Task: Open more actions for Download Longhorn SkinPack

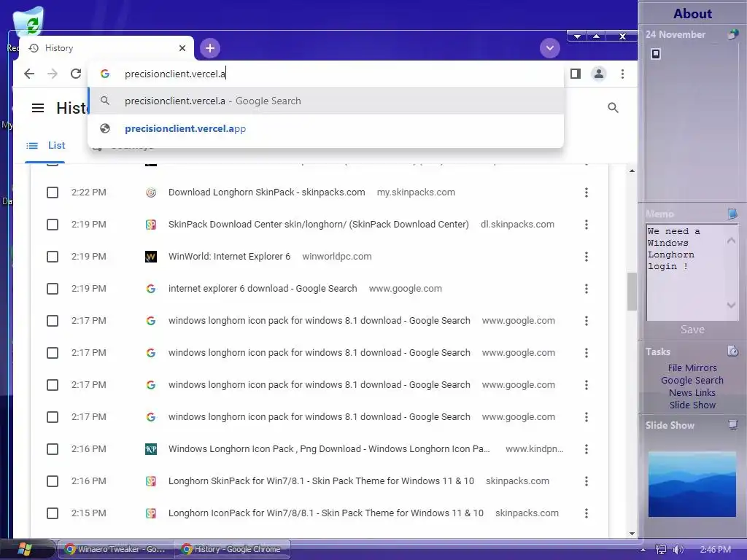Action: click(x=587, y=192)
